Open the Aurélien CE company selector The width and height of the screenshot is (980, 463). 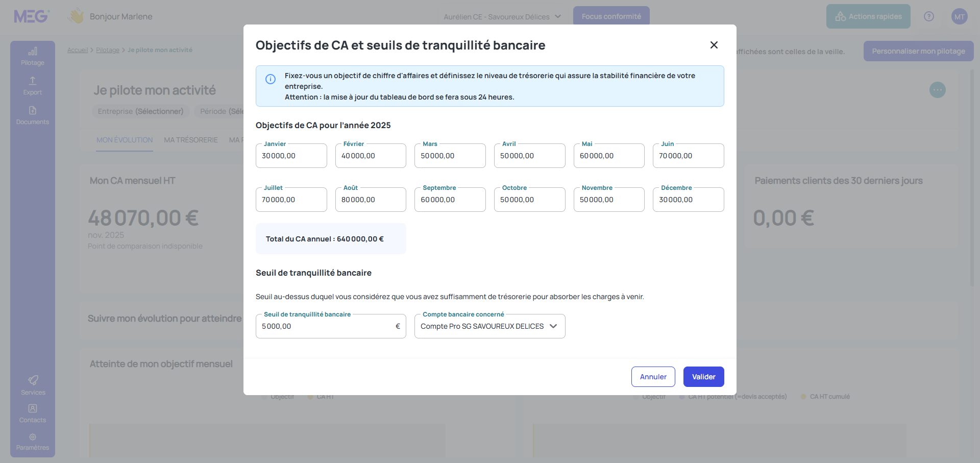(502, 17)
